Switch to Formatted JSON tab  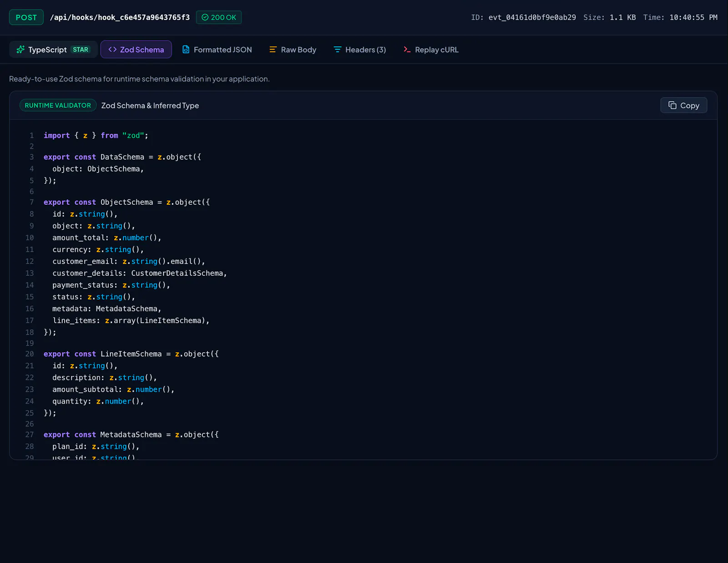[217, 50]
